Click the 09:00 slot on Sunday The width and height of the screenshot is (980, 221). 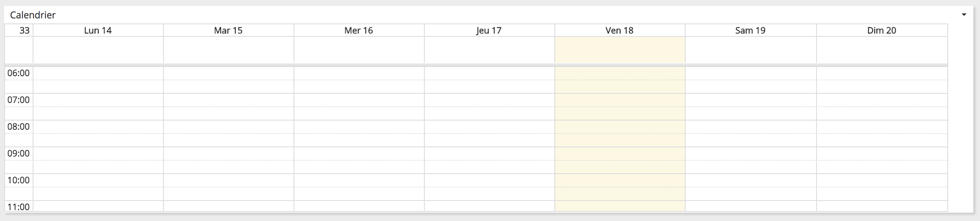click(882, 154)
